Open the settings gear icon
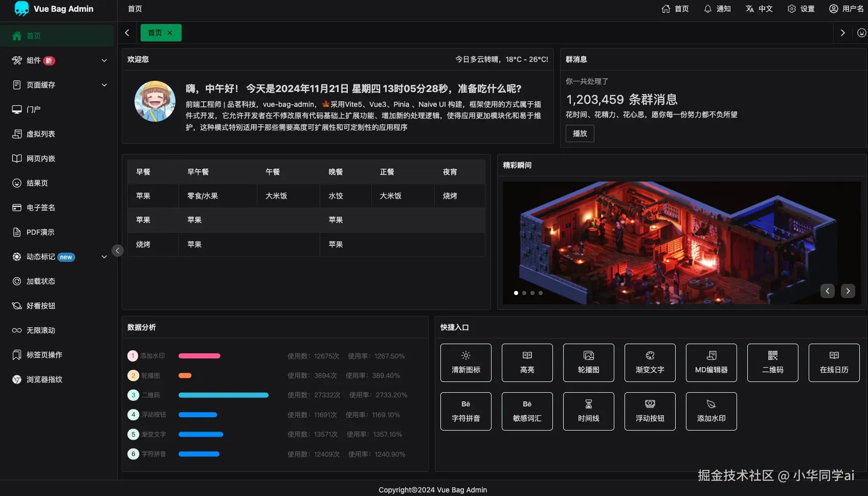Image resolution: width=868 pixels, height=496 pixels. point(791,9)
